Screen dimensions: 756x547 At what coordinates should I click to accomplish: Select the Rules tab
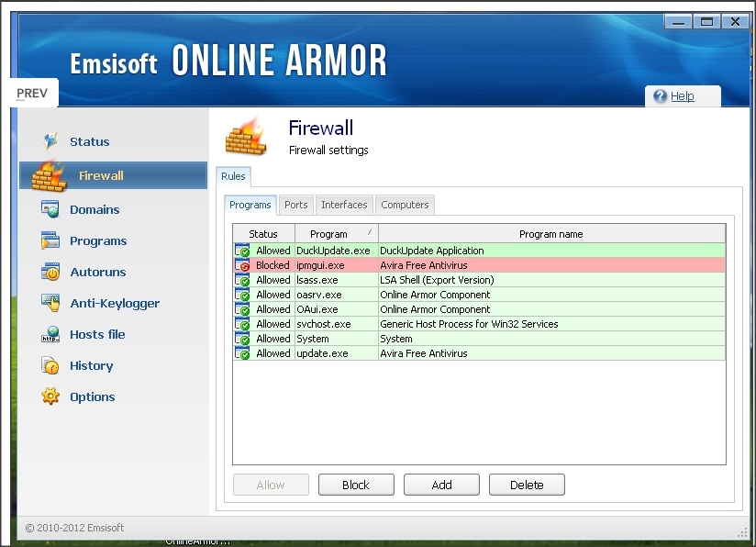click(233, 176)
